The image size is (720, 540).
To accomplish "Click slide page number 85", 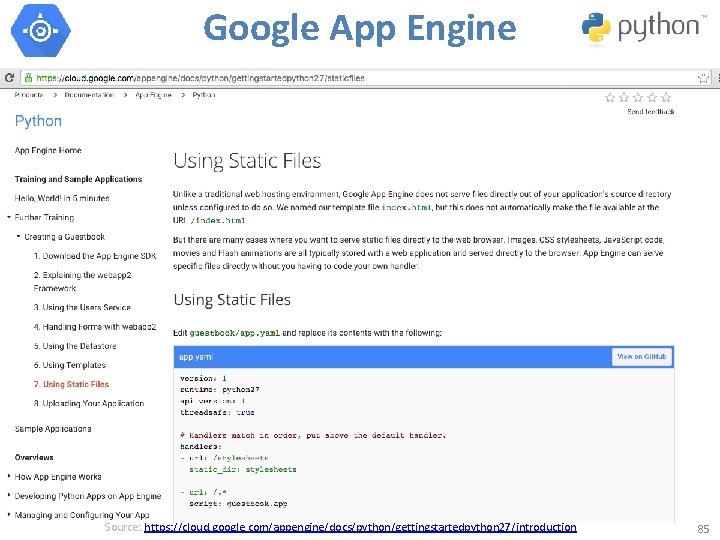I will [x=703, y=529].
